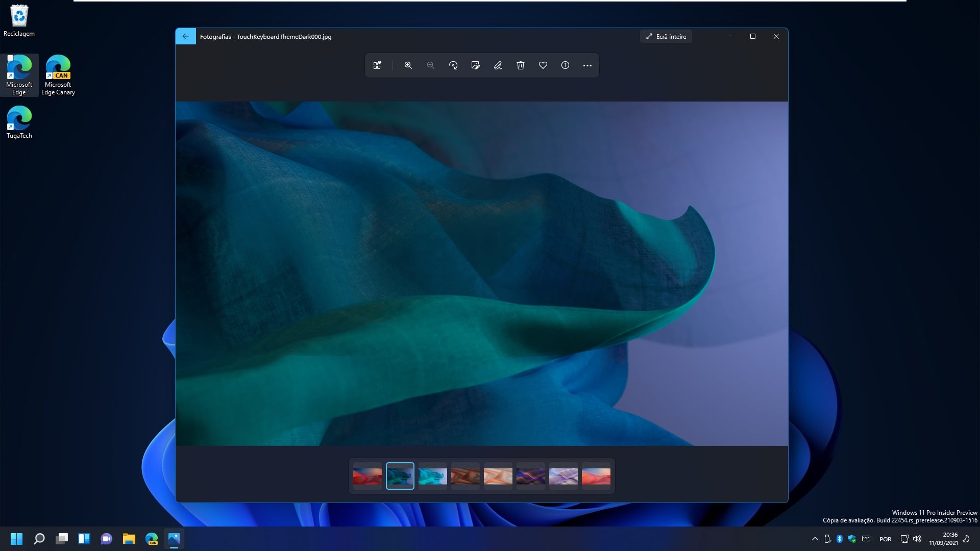The image size is (980, 551).
Task: Select the brown fabric thumbnail
Action: click(x=465, y=476)
